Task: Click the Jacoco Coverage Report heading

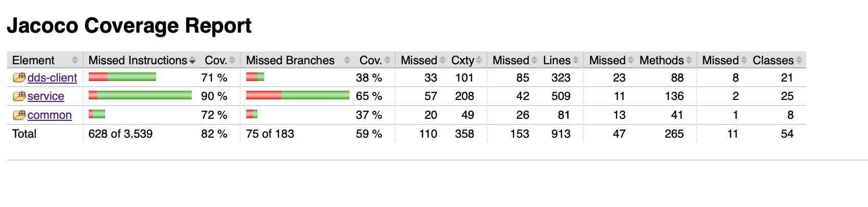Action: 129,25
